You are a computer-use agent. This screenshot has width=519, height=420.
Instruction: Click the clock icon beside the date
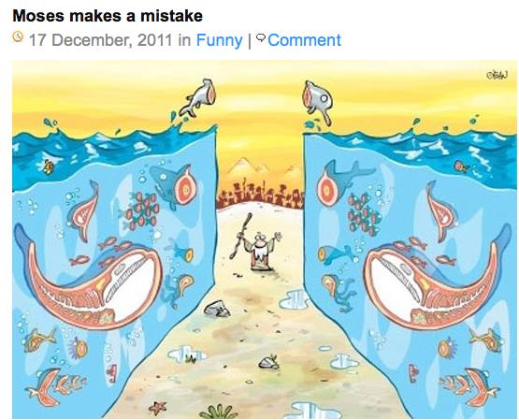click(x=18, y=36)
